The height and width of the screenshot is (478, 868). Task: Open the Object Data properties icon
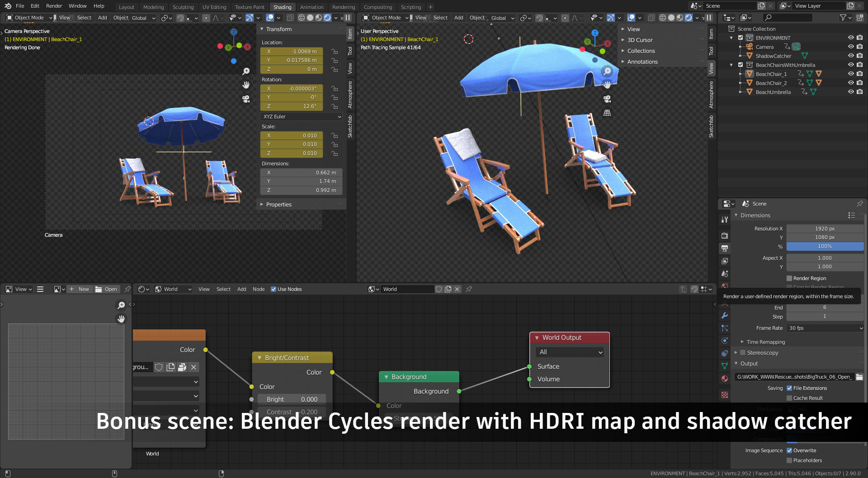point(725,366)
